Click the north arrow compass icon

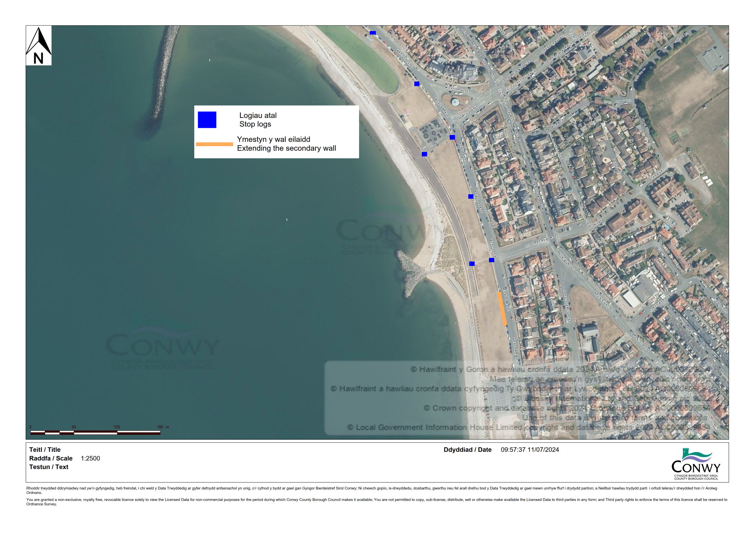point(38,45)
